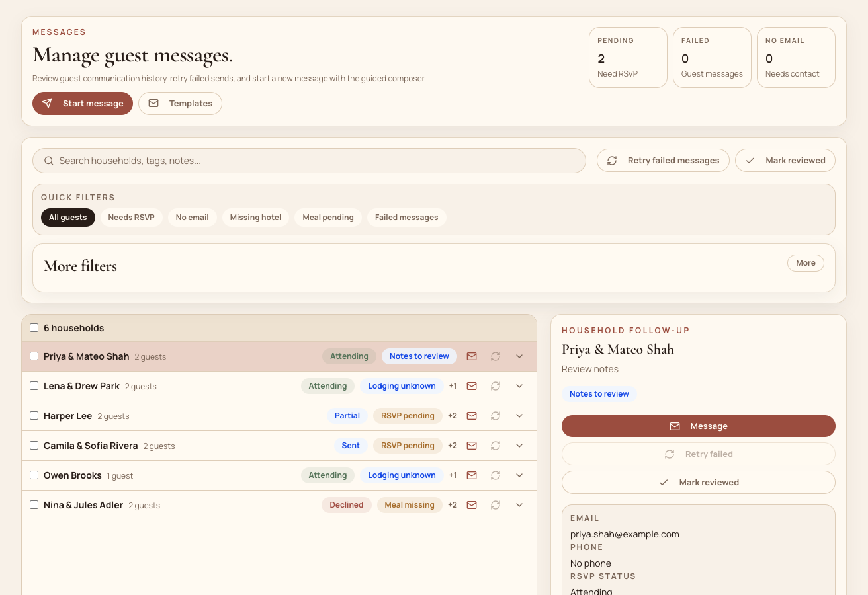The height and width of the screenshot is (595, 868).
Task: Click the mail icon in Nina & Jules Adler row
Action: (x=472, y=505)
